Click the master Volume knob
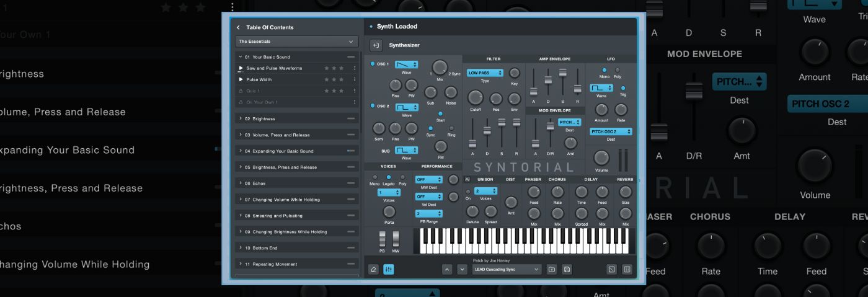The image size is (868, 297). (x=601, y=157)
